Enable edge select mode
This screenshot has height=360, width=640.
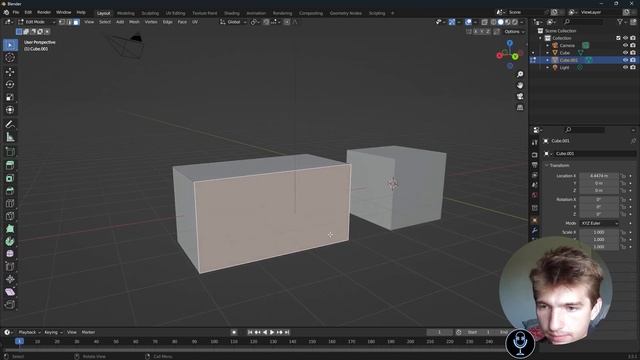pyautogui.click(x=69, y=22)
